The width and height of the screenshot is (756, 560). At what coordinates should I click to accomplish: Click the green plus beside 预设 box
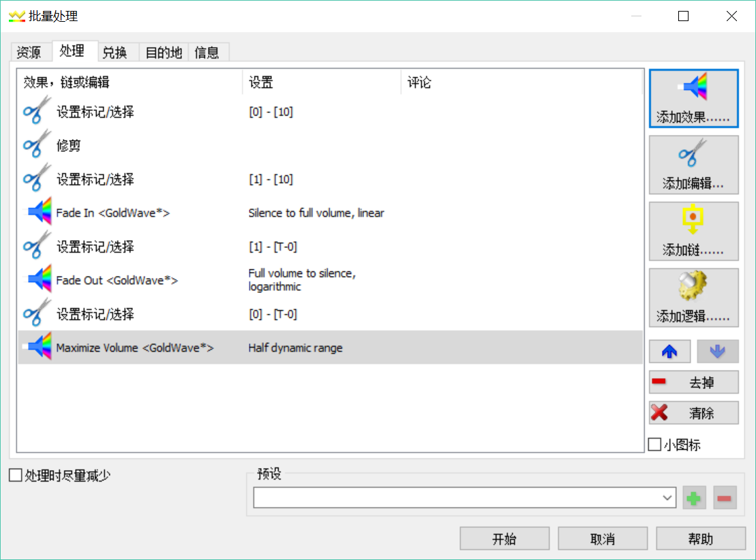(x=694, y=497)
